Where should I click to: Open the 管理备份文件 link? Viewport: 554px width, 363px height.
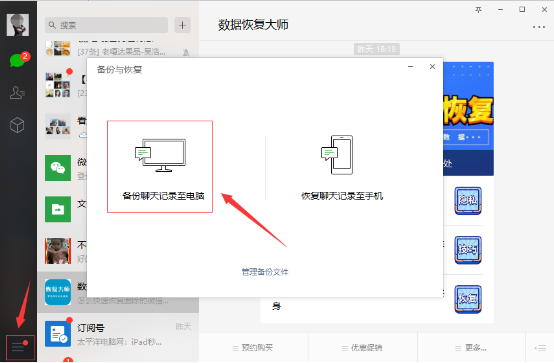point(265,272)
